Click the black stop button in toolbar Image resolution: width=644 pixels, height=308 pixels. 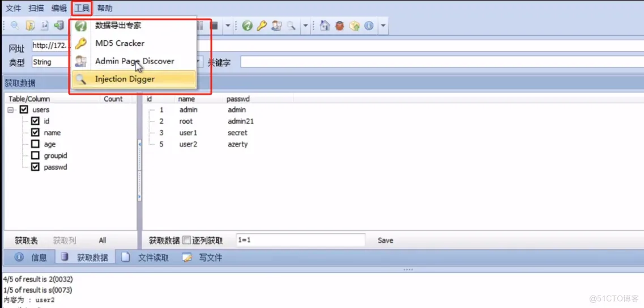pos(214,26)
